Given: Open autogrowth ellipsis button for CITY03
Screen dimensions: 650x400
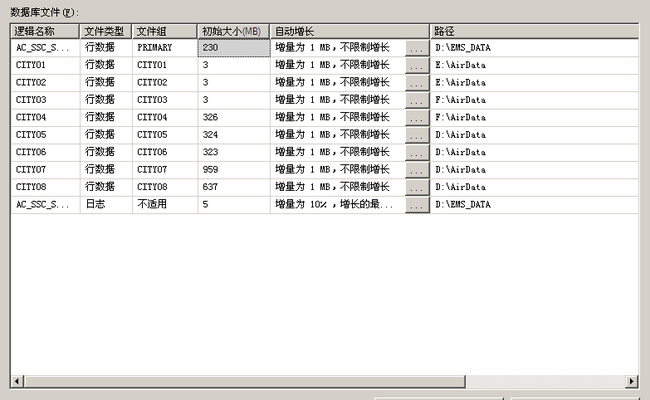Looking at the screenshot, I should (x=417, y=101).
